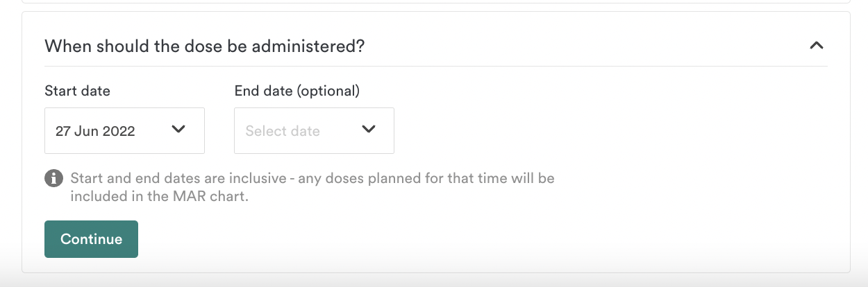Select the 27 Jun 2022 start date value
This screenshot has height=287, width=868.
(95, 131)
